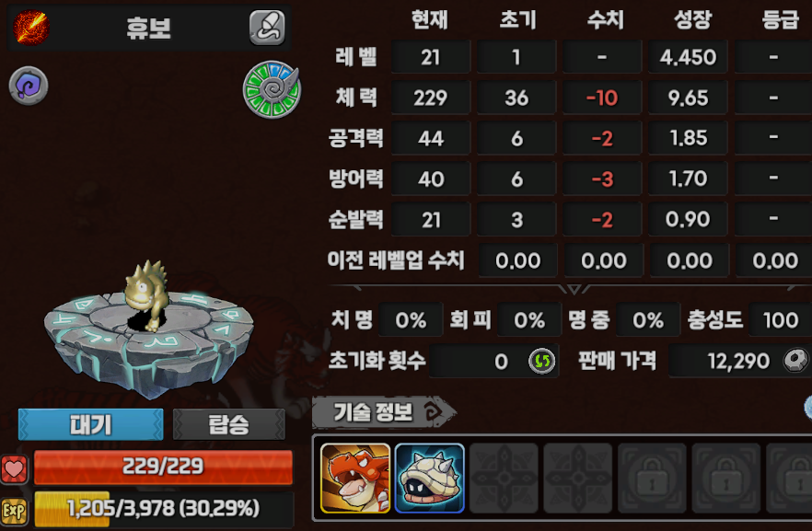This screenshot has width=812, height=531.
Task: Click the green reset arrows by 초기화 횟수
Action: click(541, 361)
